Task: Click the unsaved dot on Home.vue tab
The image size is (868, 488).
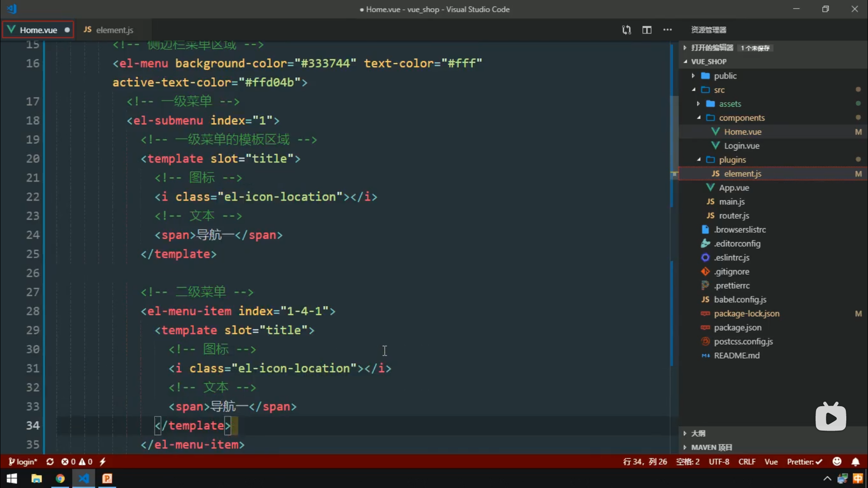Action: (67, 30)
